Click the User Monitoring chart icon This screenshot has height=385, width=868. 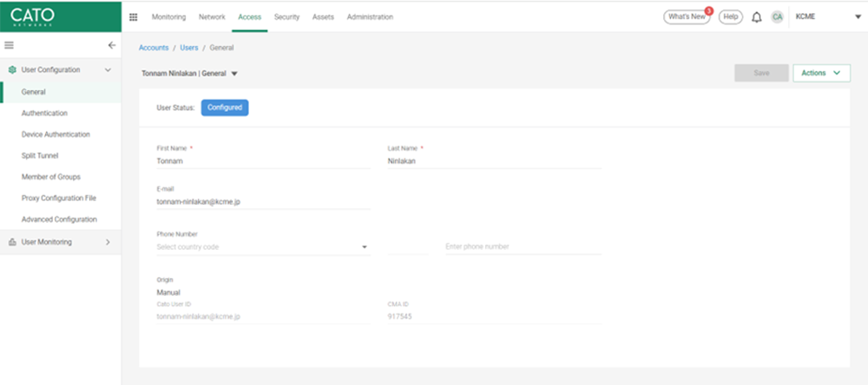coord(12,242)
